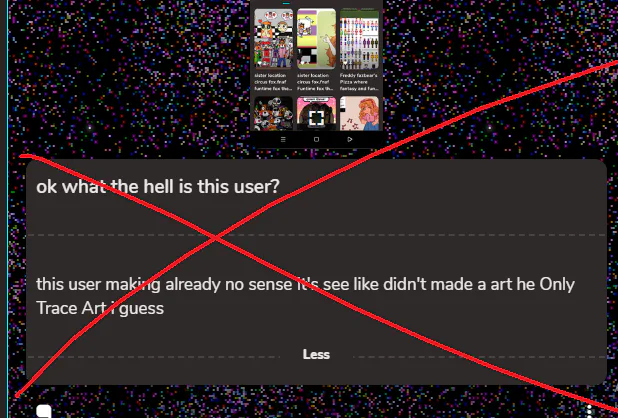Tap the square home navigation icon
The width and height of the screenshot is (618, 418).
point(316,139)
